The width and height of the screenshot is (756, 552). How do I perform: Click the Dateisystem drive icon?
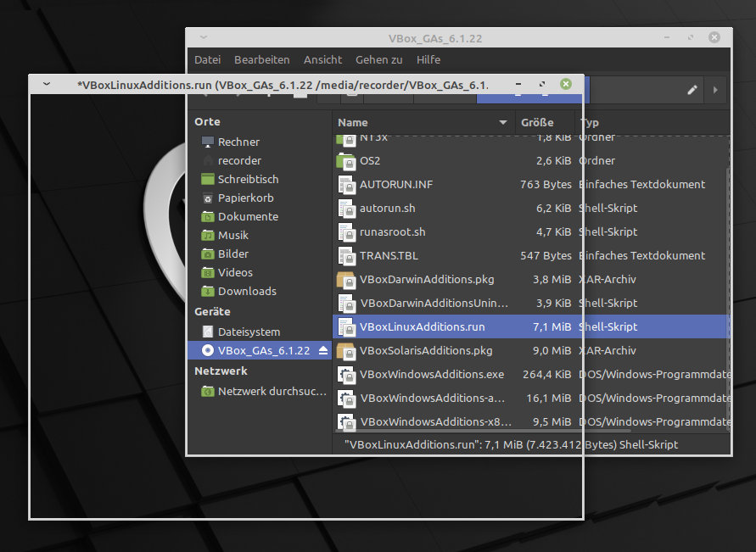point(207,332)
